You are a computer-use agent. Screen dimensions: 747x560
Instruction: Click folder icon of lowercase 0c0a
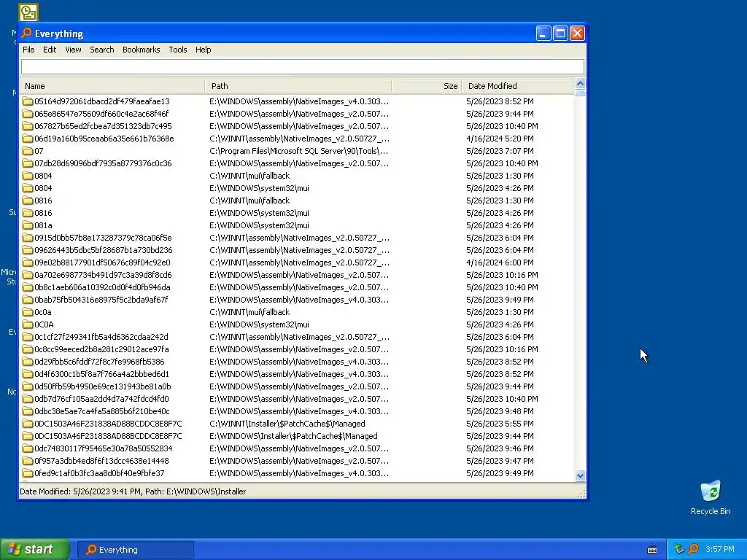(x=28, y=312)
